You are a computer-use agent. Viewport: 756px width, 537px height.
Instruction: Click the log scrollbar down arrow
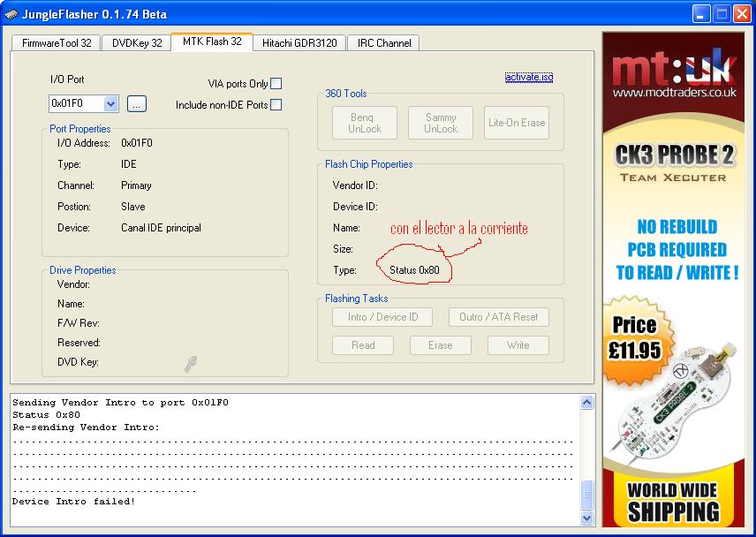coord(586,518)
